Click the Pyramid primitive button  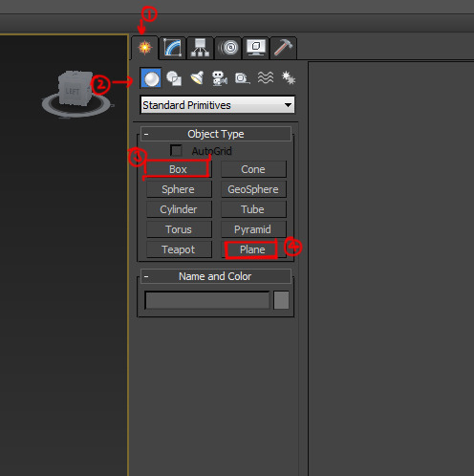(253, 229)
